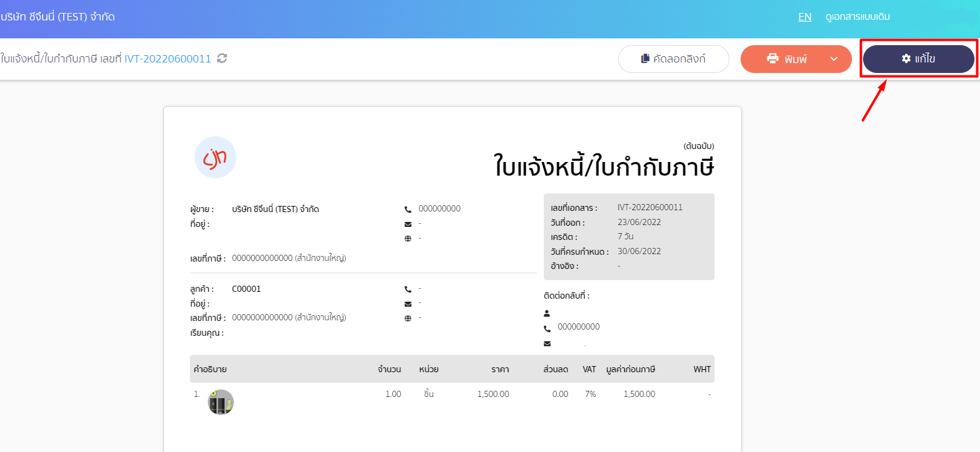The height and width of the screenshot is (452, 980).
Task: Click the issue date 23/06/2022
Action: pyautogui.click(x=639, y=222)
